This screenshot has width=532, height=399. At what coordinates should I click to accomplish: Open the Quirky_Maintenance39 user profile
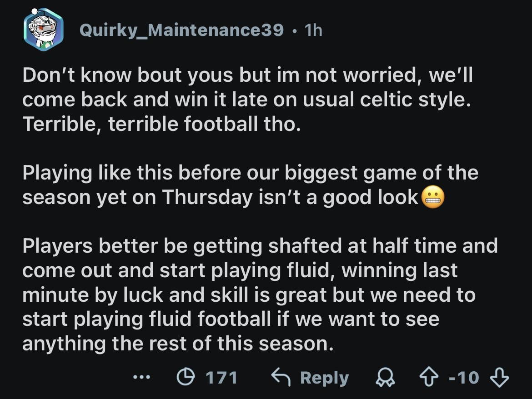tap(181, 30)
